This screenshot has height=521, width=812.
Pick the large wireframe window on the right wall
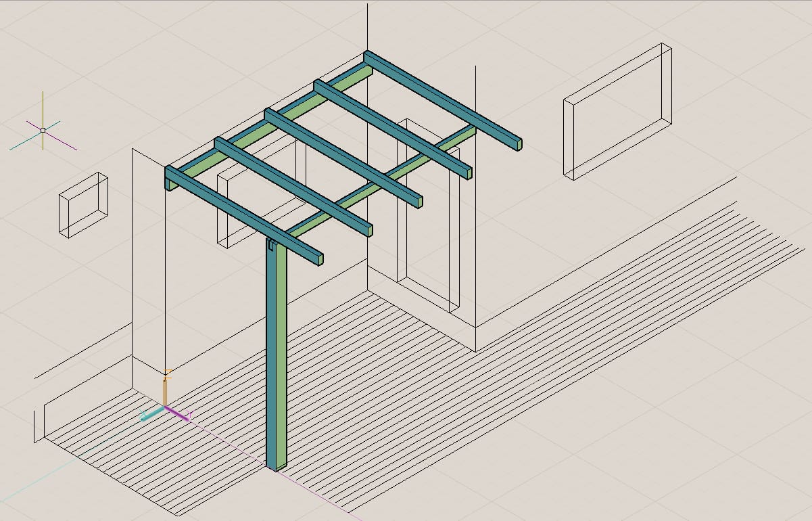[618, 112]
